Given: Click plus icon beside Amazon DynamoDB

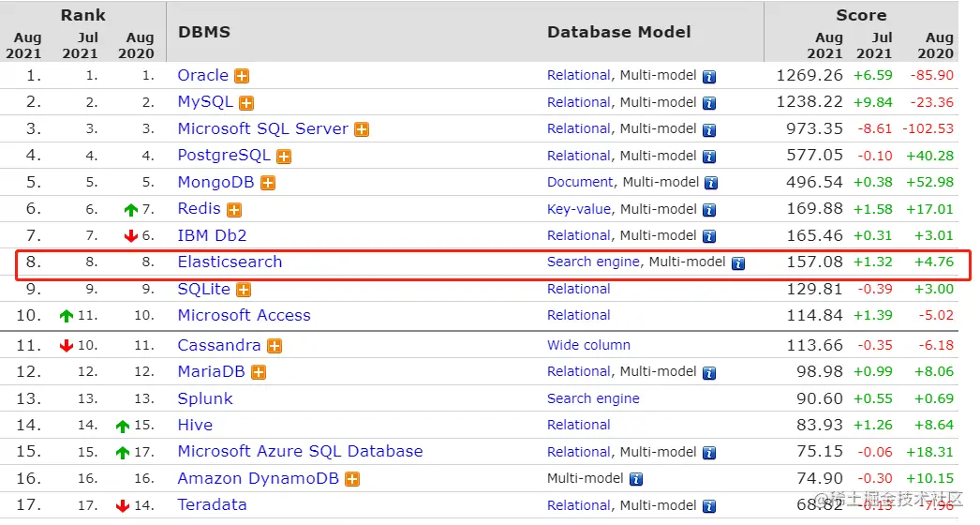Looking at the screenshot, I should (352, 479).
